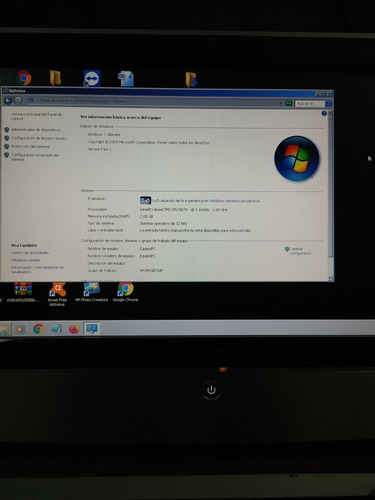The height and width of the screenshot is (500, 375).
Task: Open Centro de actividades link
Action: [x=30, y=253]
